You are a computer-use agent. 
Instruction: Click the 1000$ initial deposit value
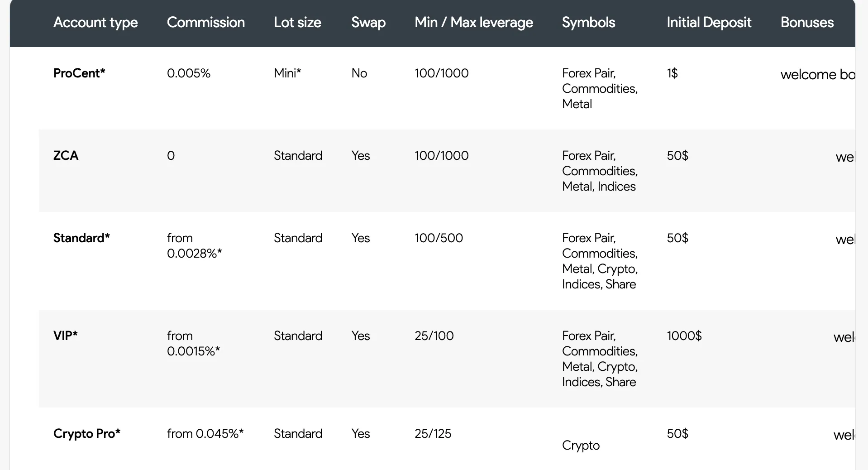tap(684, 336)
